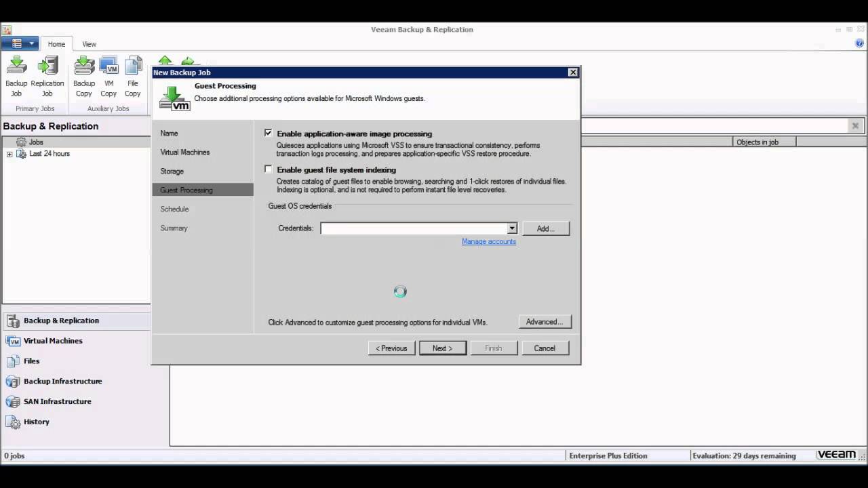868x488 pixels.
Task: Click the Jobs gear icon in tree
Action: 21,142
